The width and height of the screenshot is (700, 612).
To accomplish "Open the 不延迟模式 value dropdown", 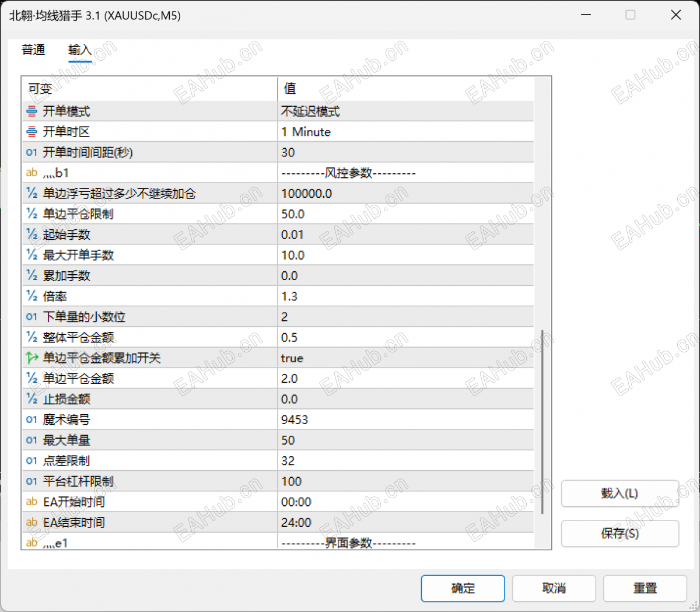I will point(405,111).
